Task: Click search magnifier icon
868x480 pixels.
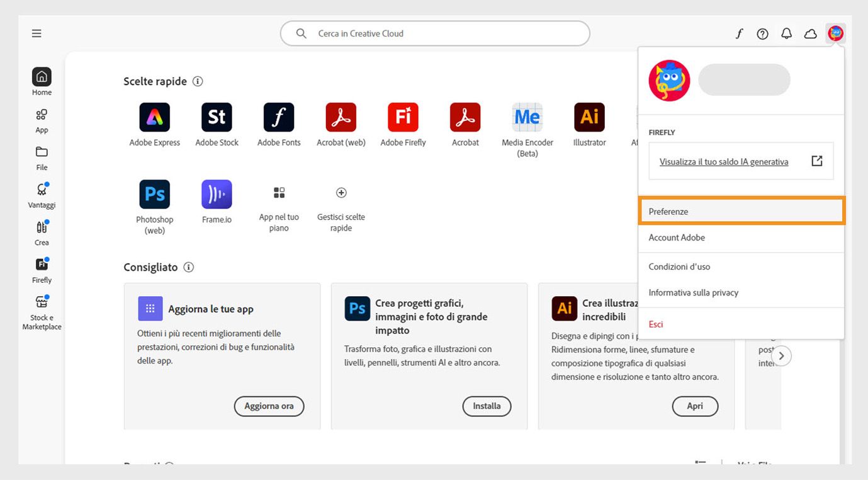Action: pos(302,33)
